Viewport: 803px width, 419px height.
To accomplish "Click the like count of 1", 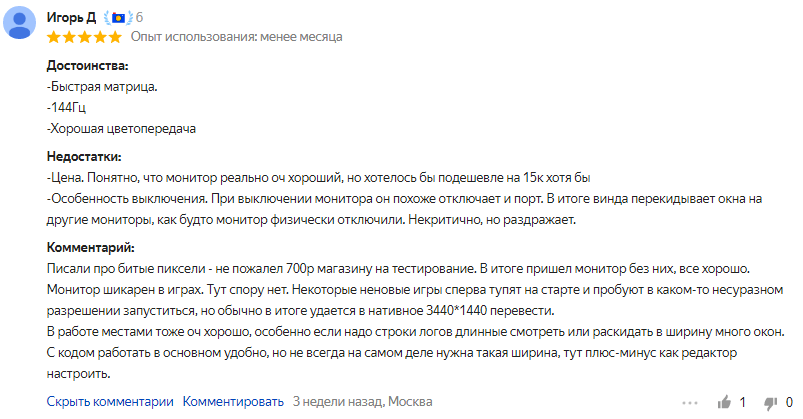I will (x=743, y=403).
